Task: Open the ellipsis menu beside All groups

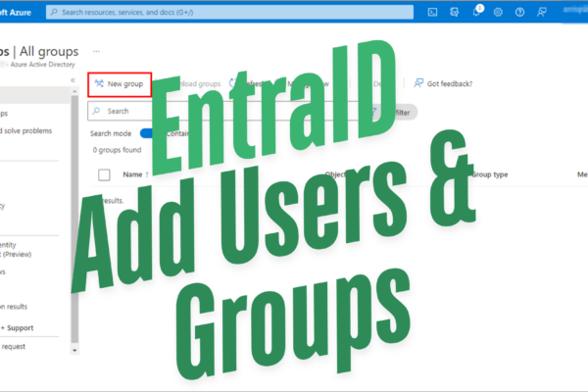Action: pyautogui.click(x=96, y=51)
